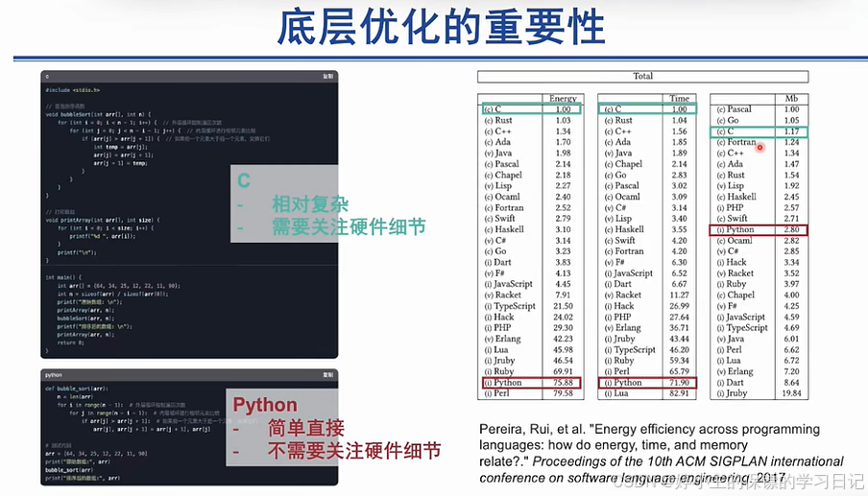Select the Perl energy value 79.58
This screenshot has width=868, height=496.
pos(563,393)
